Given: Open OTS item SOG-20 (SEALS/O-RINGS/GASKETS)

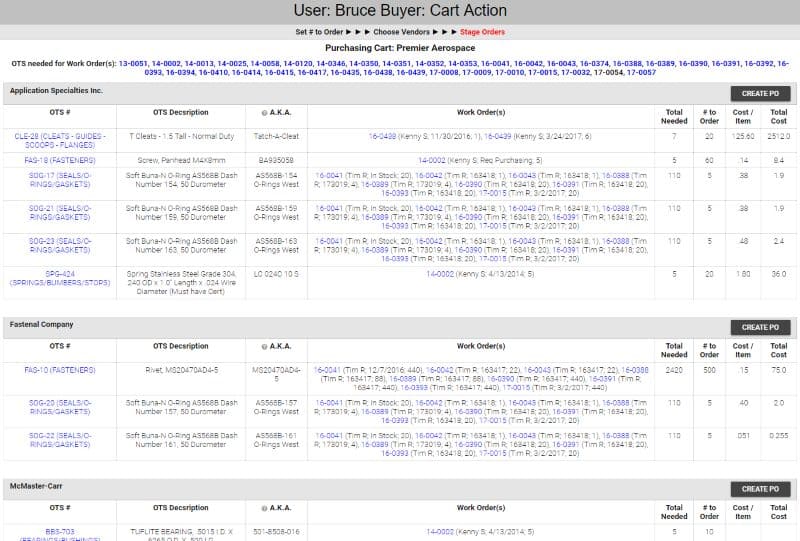Looking at the screenshot, I should click(x=60, y=407).
